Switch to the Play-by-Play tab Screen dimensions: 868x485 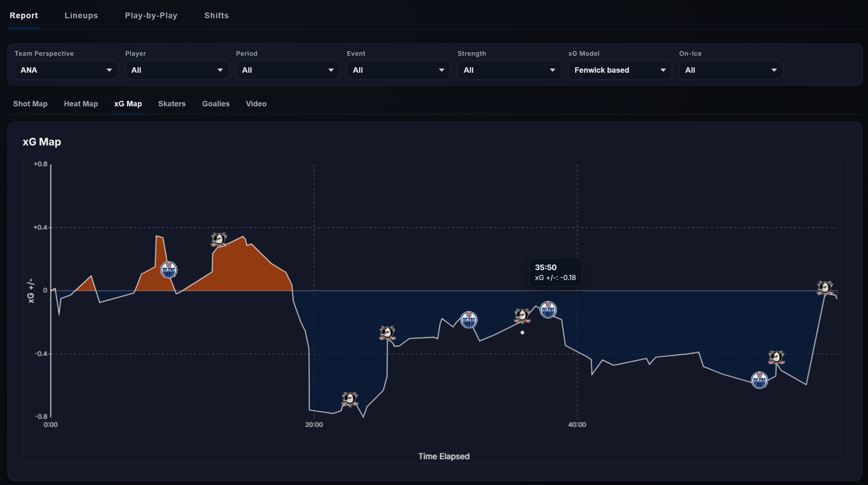click(x=151, y=15)
